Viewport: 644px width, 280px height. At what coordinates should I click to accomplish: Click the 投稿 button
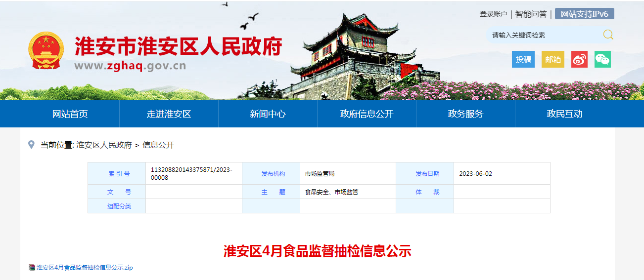523,59
